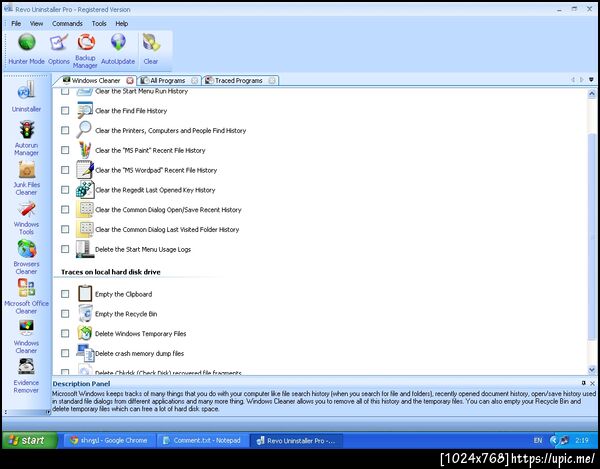The width and height of the screenshot is (600, 469).
Task: Switch to Comment.txt Notepad in taskbar
Action: click(202, 440)
